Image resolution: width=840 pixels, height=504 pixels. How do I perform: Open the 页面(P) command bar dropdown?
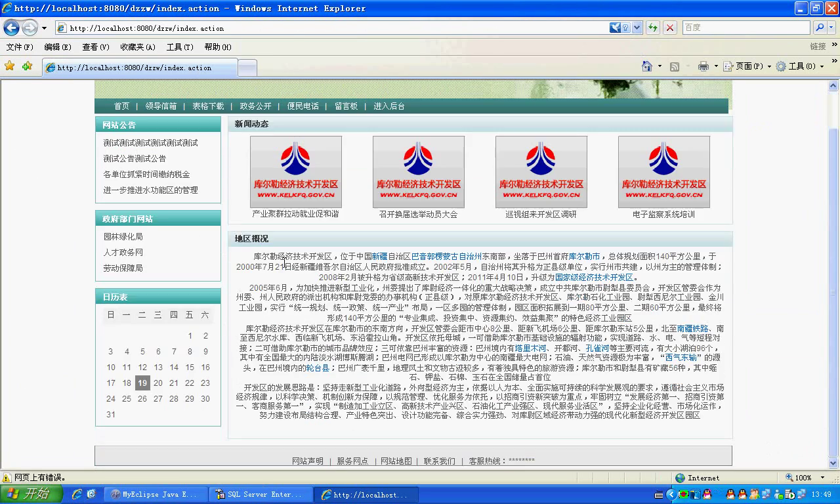(747, 66)
